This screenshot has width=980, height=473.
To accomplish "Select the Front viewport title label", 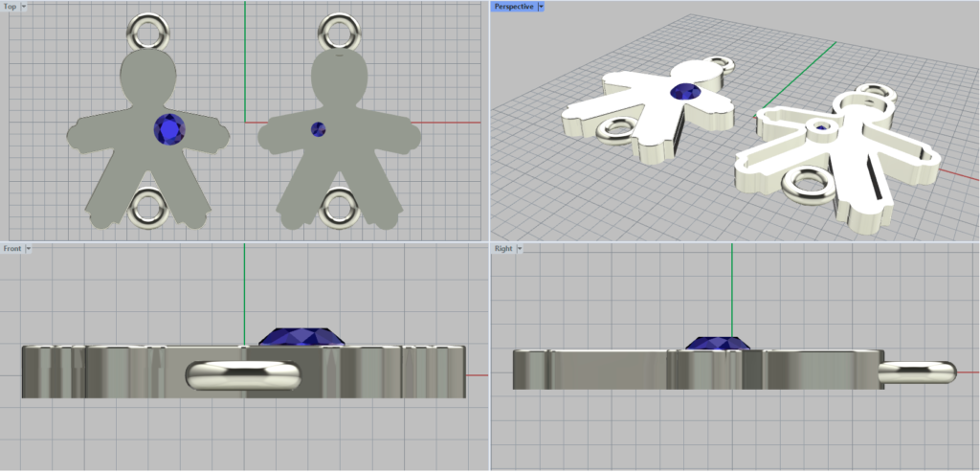I will [12, 249].
